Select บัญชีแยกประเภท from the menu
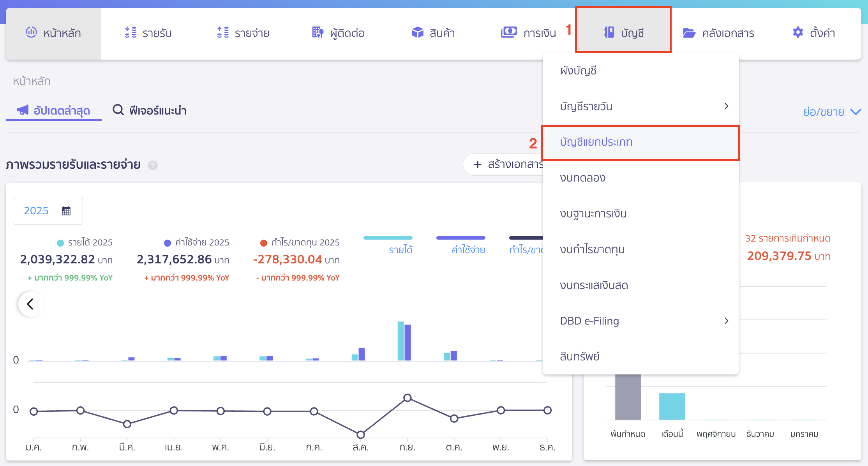Viewport: 868px width, 466px height. 596,142
